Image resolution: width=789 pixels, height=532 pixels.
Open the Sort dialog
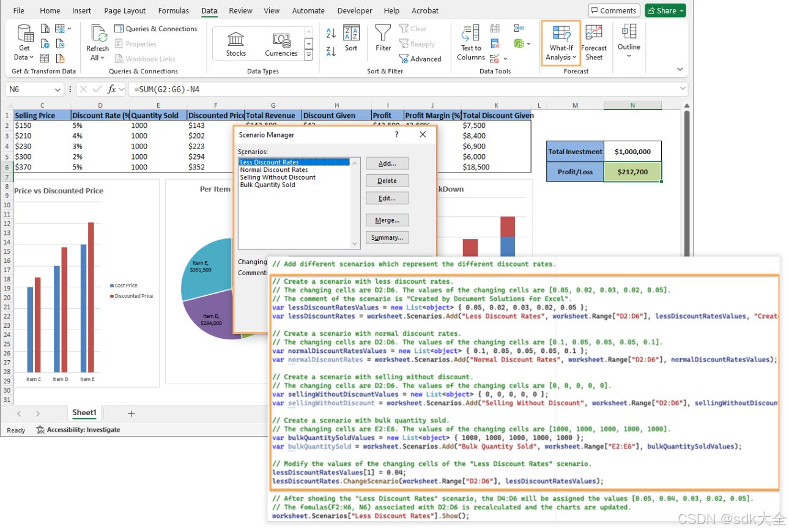coord(351,39)
